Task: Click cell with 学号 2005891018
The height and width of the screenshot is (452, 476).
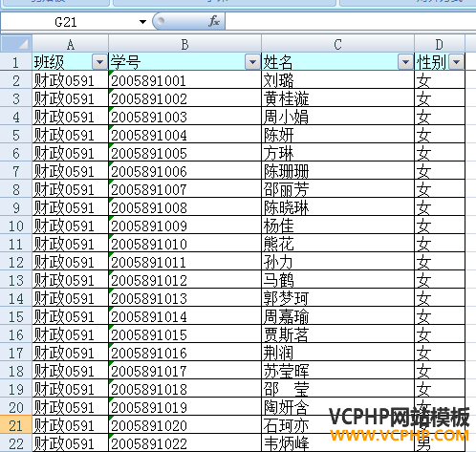Action: point(184,389)
